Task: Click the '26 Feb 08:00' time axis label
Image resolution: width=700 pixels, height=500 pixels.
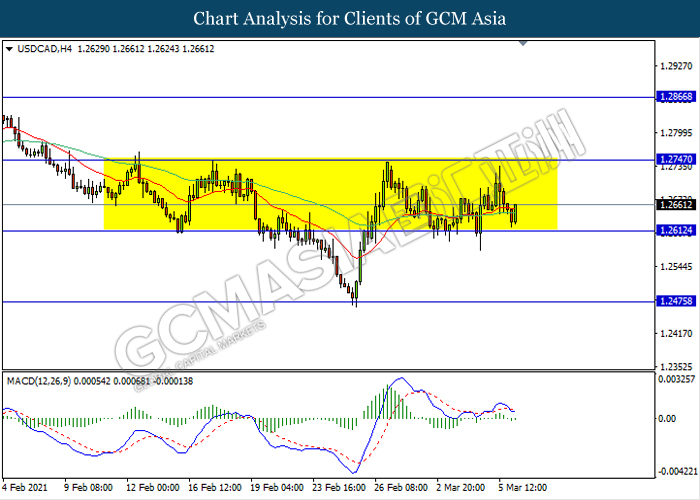Action: 400,490
